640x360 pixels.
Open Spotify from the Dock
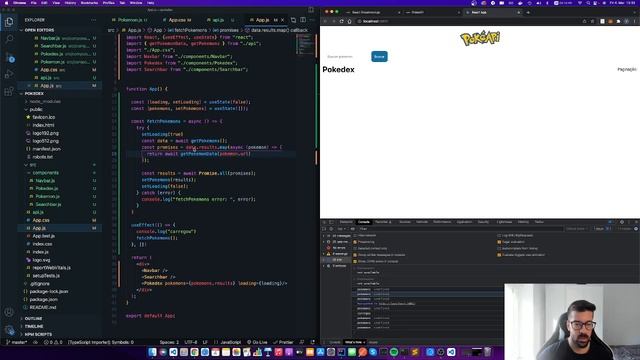pyautogui.click(x=394, y=352)
